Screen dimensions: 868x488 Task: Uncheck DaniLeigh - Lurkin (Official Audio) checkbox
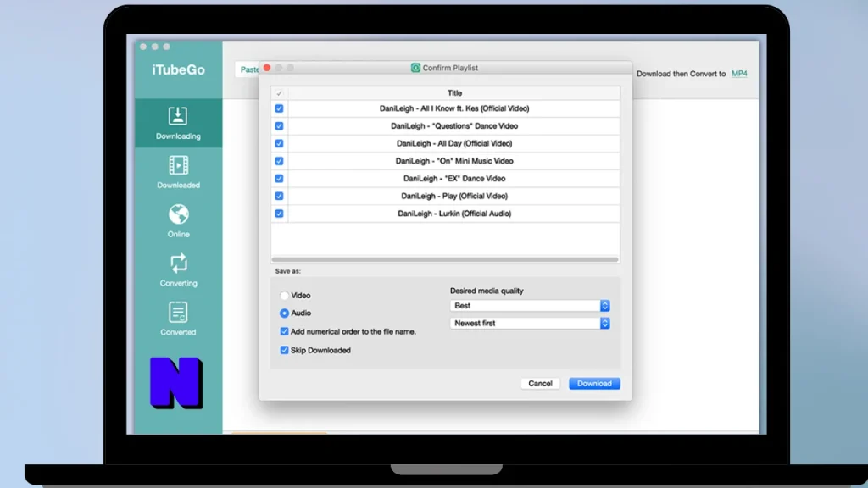tap(279, 213)
